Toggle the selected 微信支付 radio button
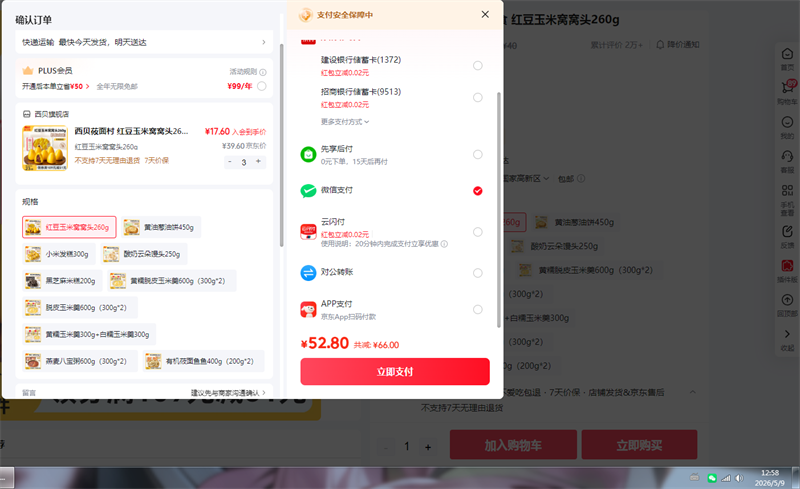 click(x=478, y=191)
